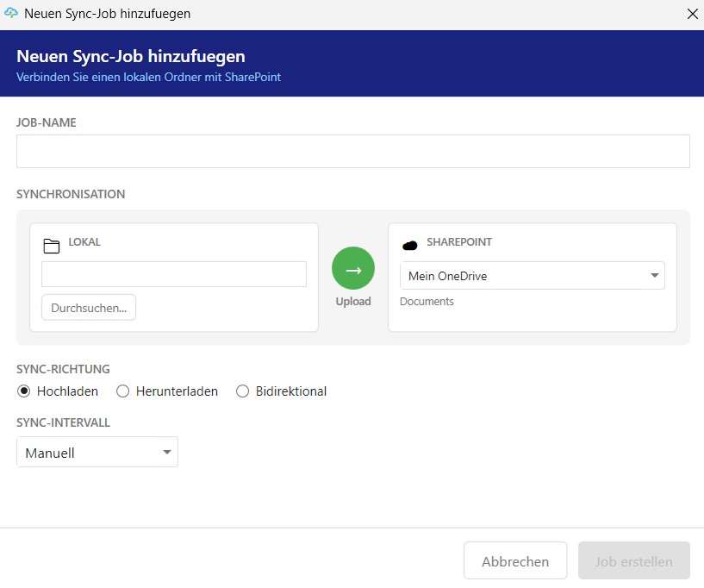The image size is (704, 588).
Task: Click the Upload label below arrow
Action: 353,302
